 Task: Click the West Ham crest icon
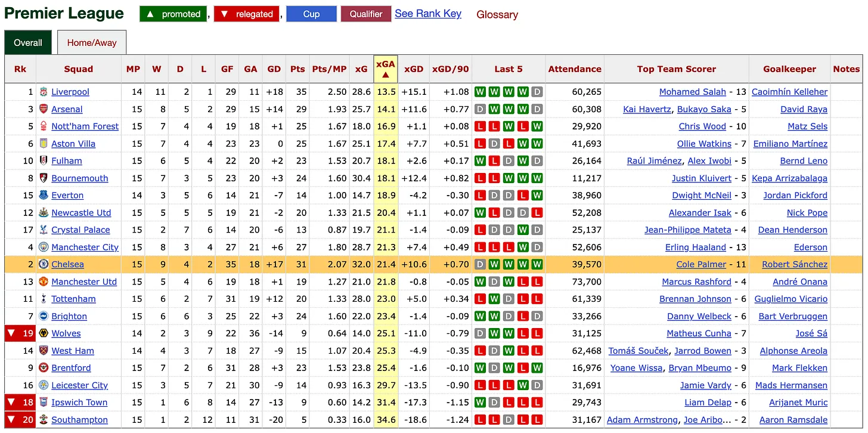[44, 351]
